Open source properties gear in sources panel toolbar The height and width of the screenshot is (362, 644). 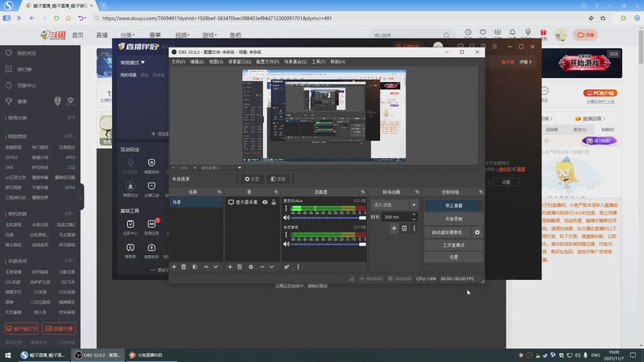(250, 267)
